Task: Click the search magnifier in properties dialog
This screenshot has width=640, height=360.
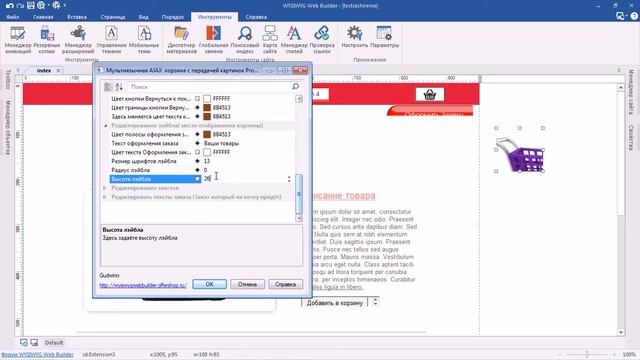Action: [x=296, y=87]
